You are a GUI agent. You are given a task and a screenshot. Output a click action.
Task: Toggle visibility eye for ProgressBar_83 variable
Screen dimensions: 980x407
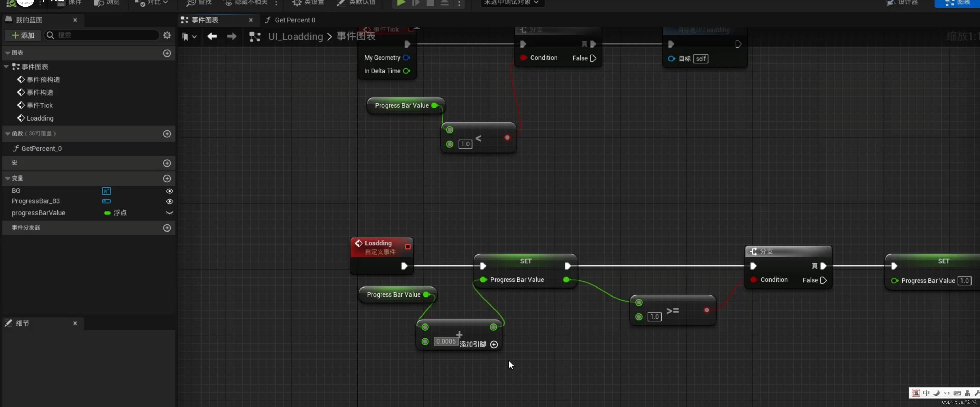(x=170, y=201)
